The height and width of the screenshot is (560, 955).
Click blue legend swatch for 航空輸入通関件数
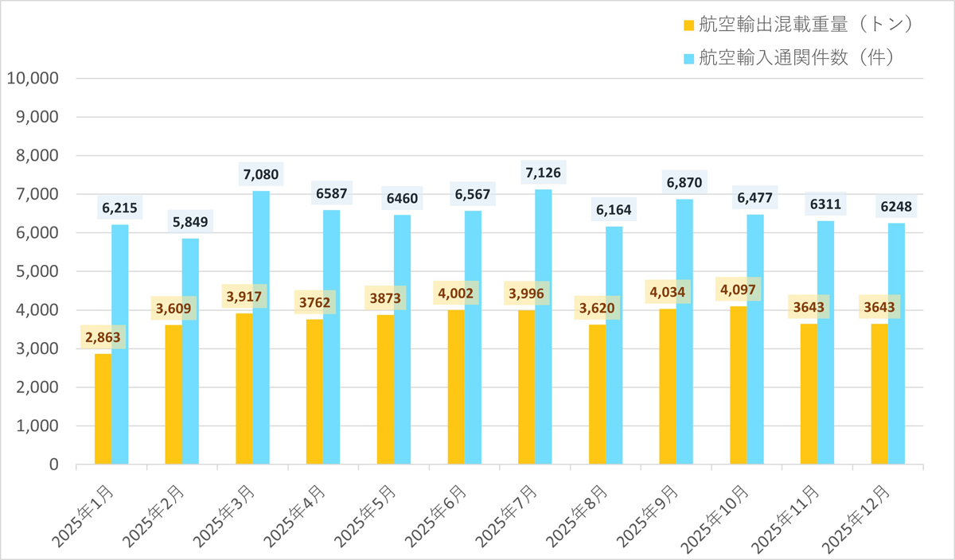coord(689,58)
